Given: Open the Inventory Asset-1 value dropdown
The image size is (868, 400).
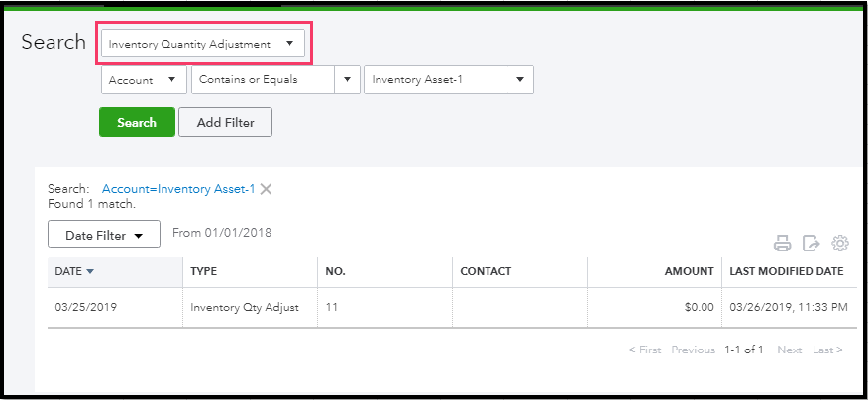Looking at the screenshot, I should pyautogui.click(x=449, y=80).
